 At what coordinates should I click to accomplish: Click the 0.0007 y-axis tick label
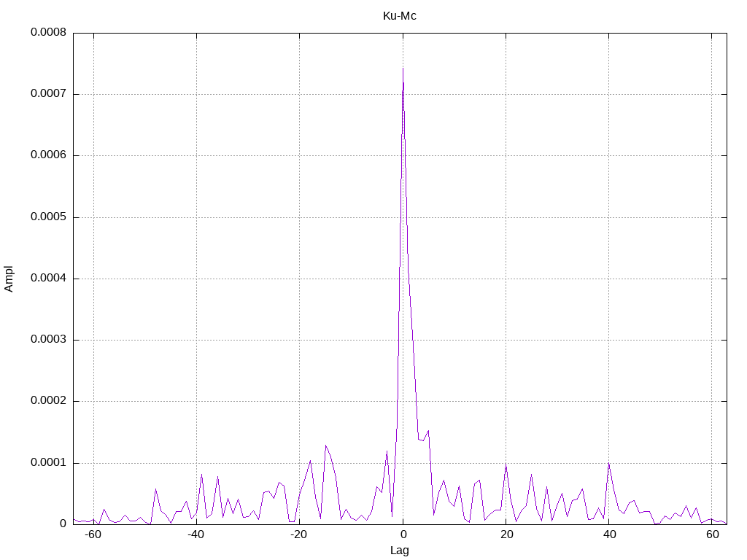(x=49, y=93)
